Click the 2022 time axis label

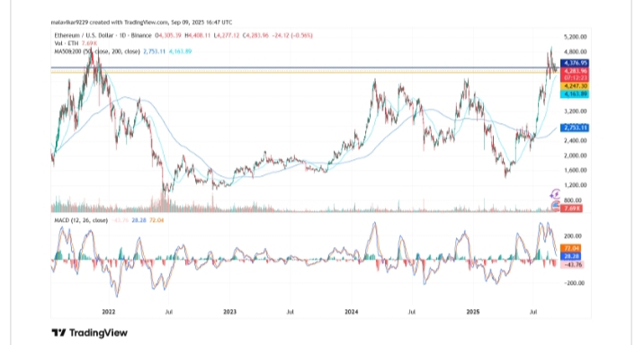(x=109, y=312)
